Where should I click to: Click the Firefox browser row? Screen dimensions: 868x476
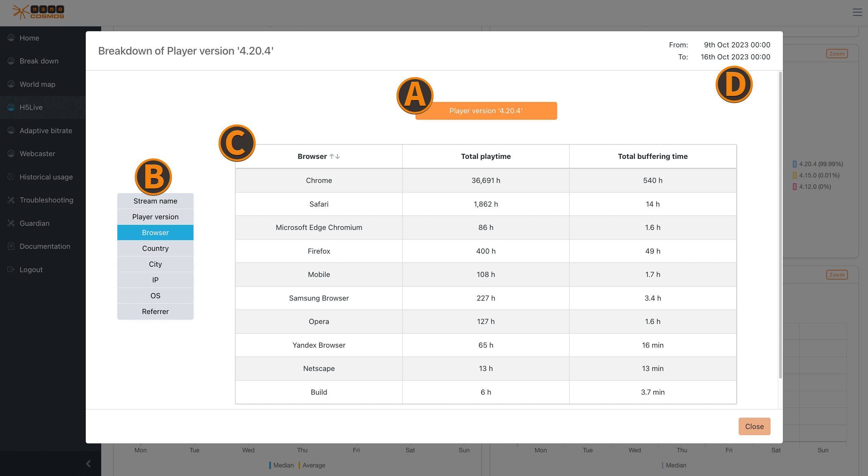(486, 251)
